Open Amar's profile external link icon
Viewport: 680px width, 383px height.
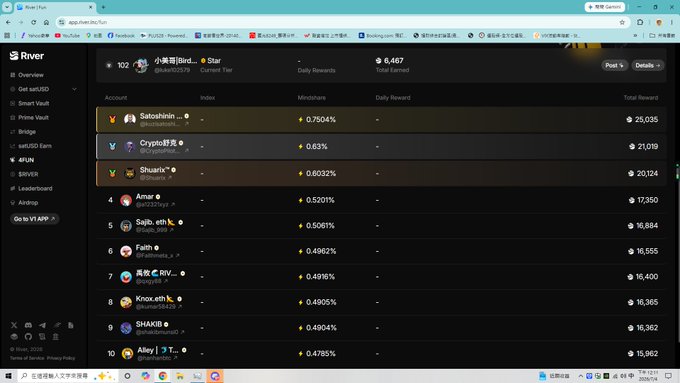click(173, 204)
